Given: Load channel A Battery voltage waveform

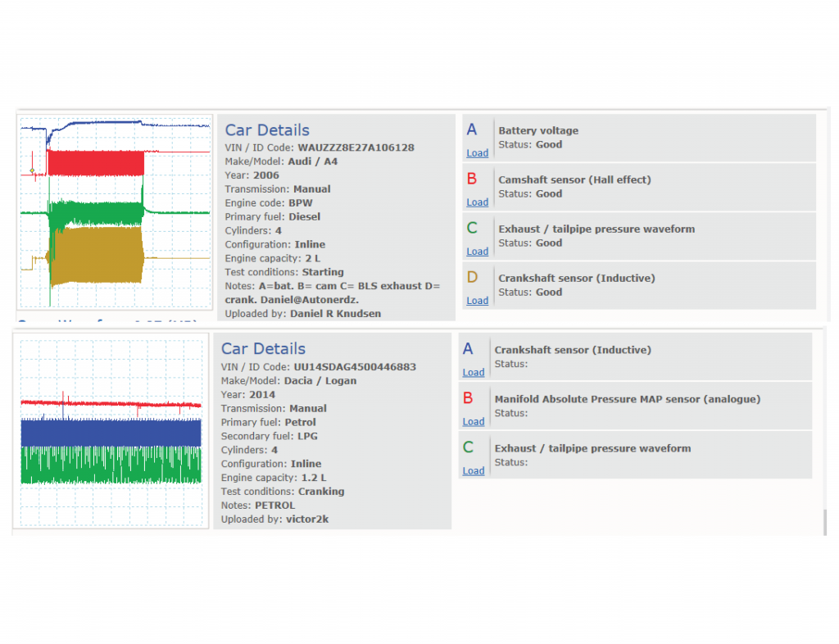Looking at the screenshot, I should pos(478,153).
